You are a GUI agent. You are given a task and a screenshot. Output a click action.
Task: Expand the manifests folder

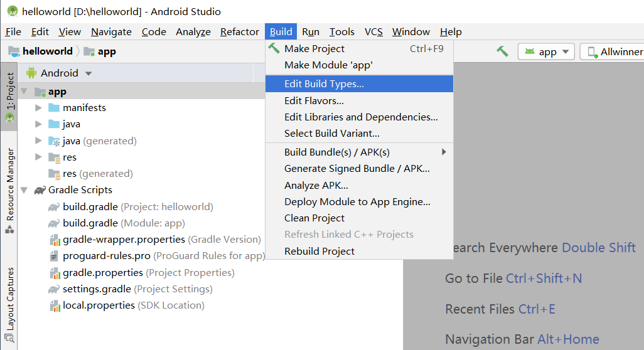[x=38, y=107]
